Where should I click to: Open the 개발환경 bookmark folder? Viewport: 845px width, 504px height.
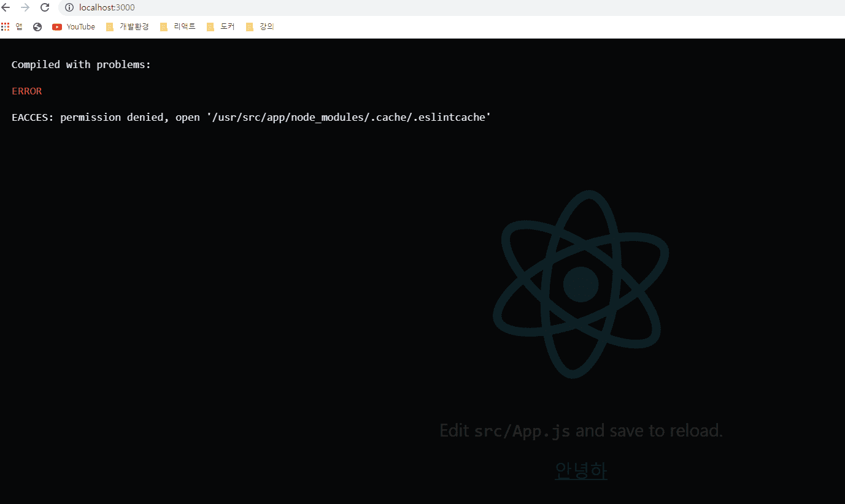point(128,26)
